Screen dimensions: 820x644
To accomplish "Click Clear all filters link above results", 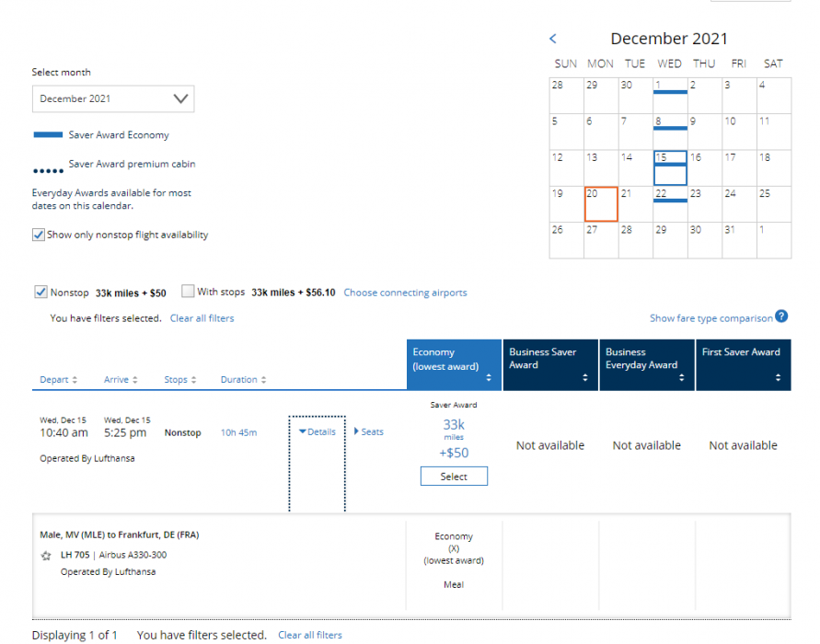I will pos(202,318).
